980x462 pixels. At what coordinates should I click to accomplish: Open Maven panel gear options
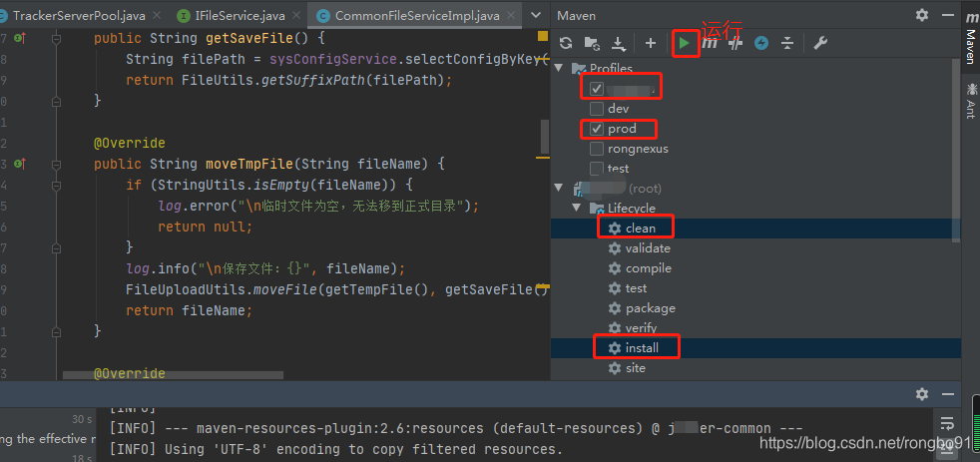pos(922,15)
